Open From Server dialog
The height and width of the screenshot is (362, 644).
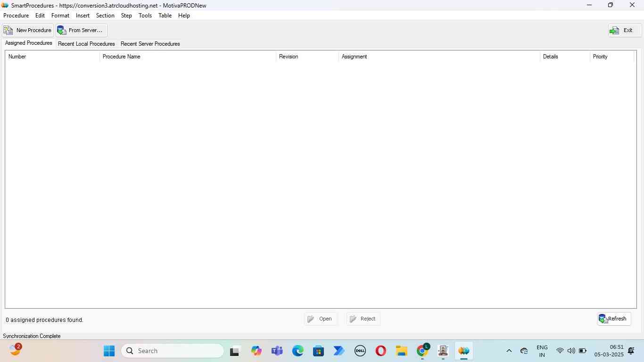81,30
